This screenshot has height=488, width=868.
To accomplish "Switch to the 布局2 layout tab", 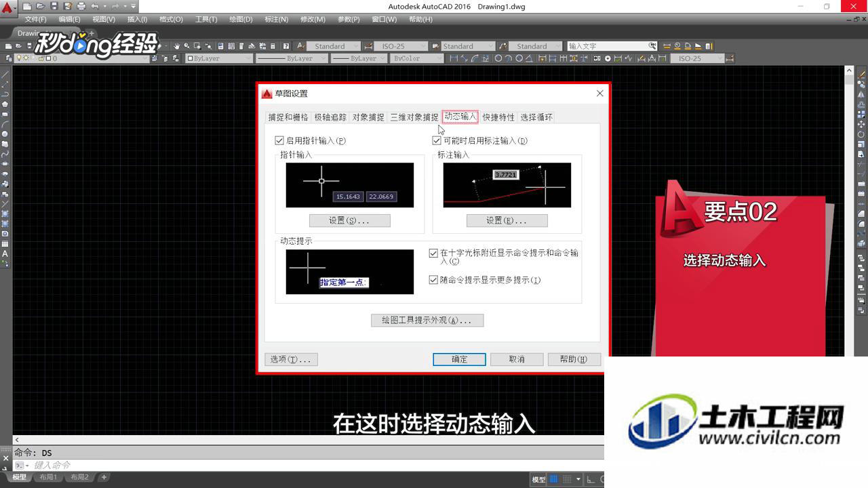I will pos(79,477).
